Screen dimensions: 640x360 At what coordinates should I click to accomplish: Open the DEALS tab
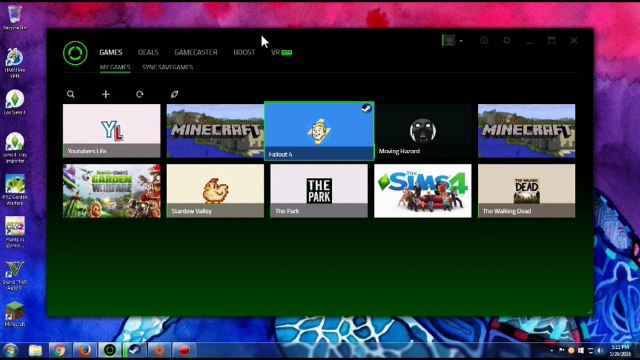148,52
